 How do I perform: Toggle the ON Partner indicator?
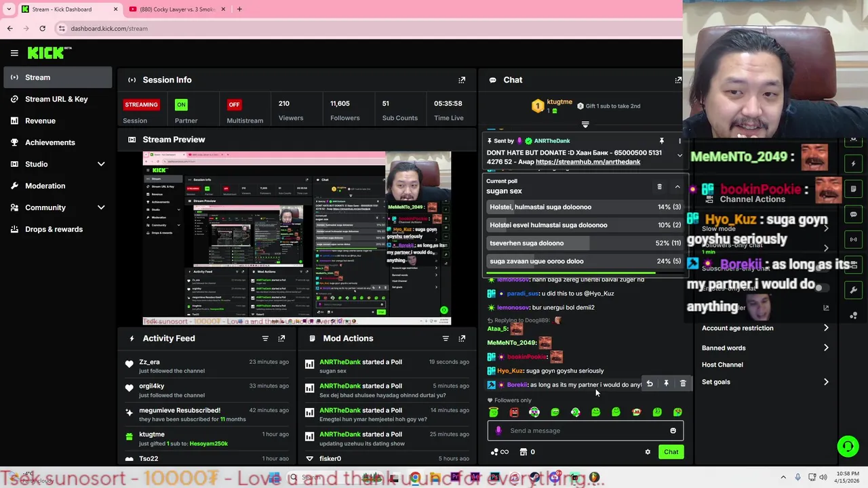[181, 104]
